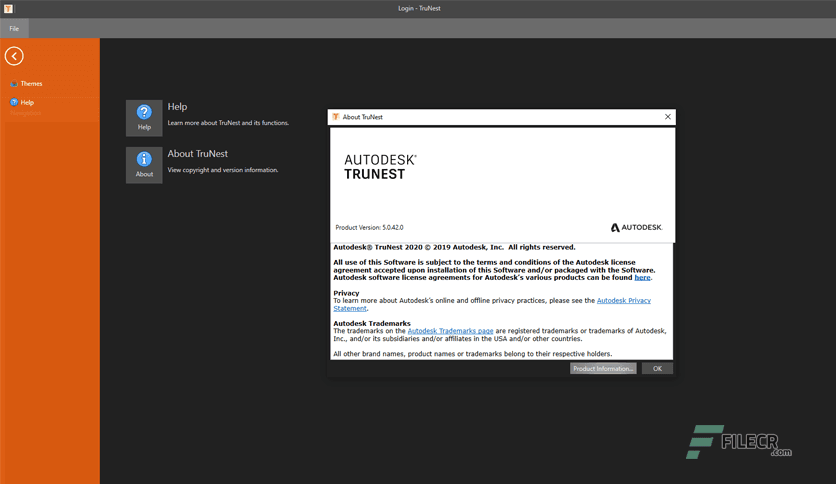Click the About TruNest dialog title icon
This screenshot has height=484, width=836.
[x=336, y=117]
